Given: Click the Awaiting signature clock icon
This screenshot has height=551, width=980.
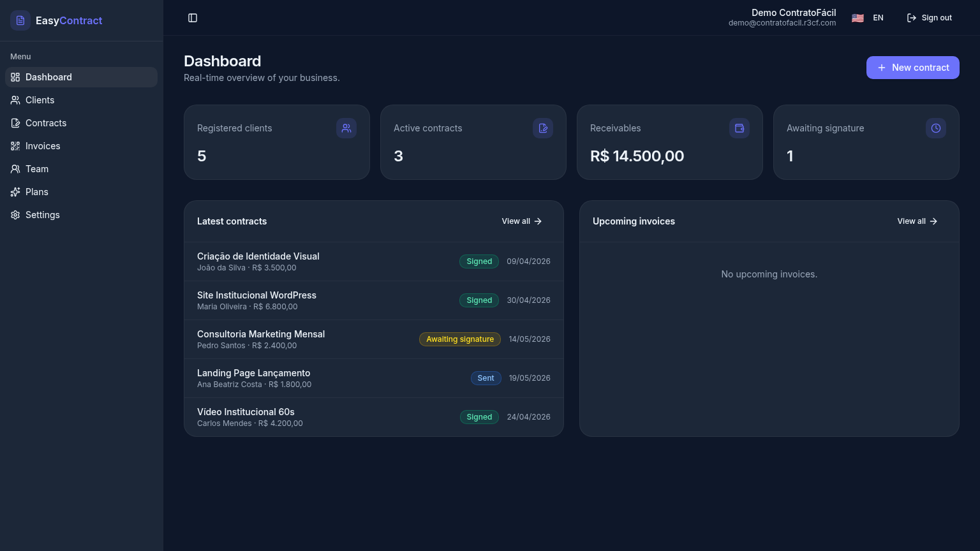Looking at the screenshot, I should [x=936, y=128].
